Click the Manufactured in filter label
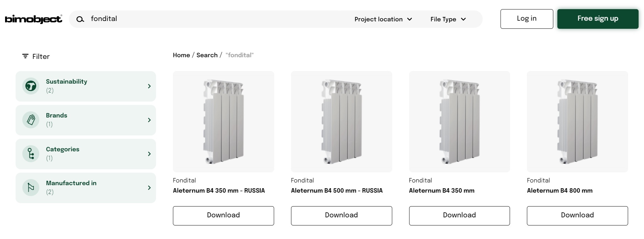The width and height of the screenshot is (644, 239). click(x=71, y=183)
